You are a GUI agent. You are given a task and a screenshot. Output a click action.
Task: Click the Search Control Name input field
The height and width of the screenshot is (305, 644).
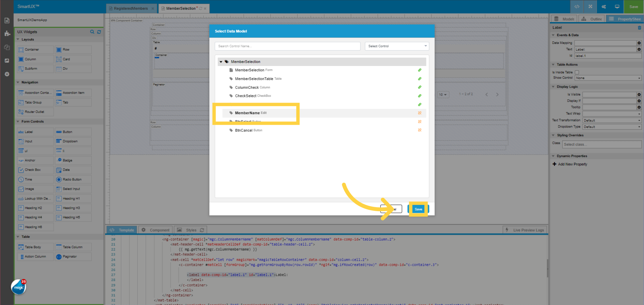coord(287,46)
